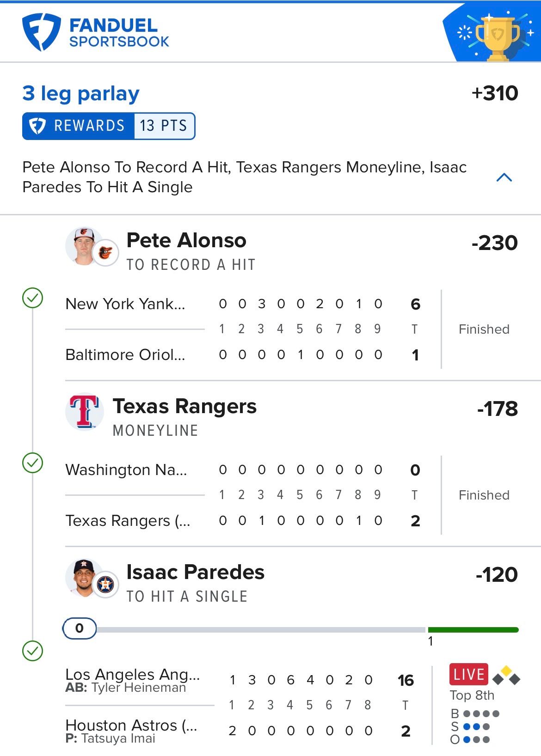Viewport: 541px width, 756px height.
Task: Open the 13 PTS rewards button
Action: (x=164, y=126)
